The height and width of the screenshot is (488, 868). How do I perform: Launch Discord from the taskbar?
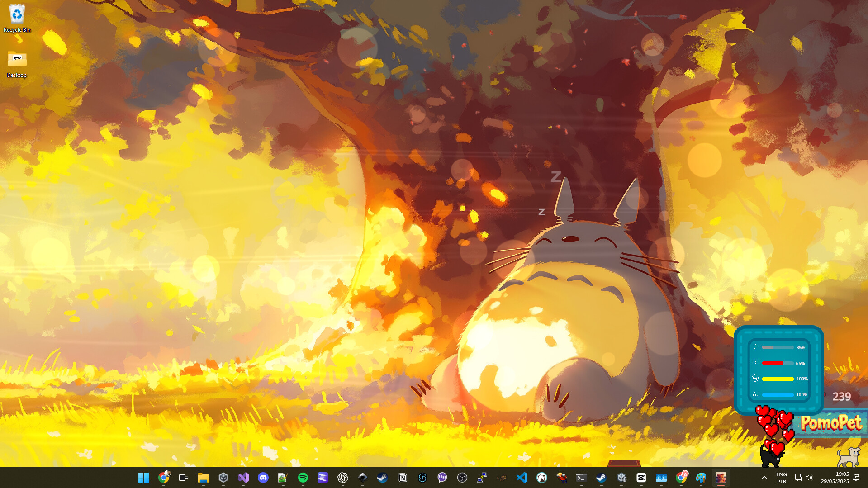[x=264, y=478]
